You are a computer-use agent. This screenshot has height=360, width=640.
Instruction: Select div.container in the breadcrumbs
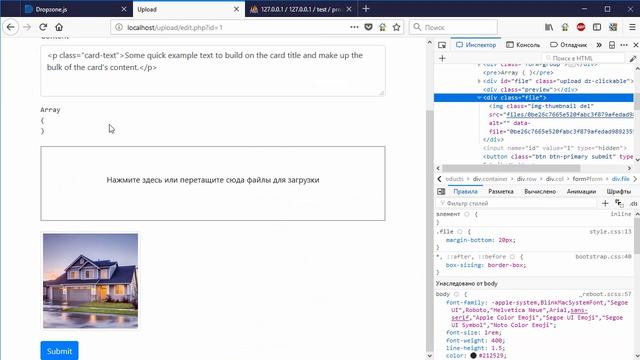490,179
